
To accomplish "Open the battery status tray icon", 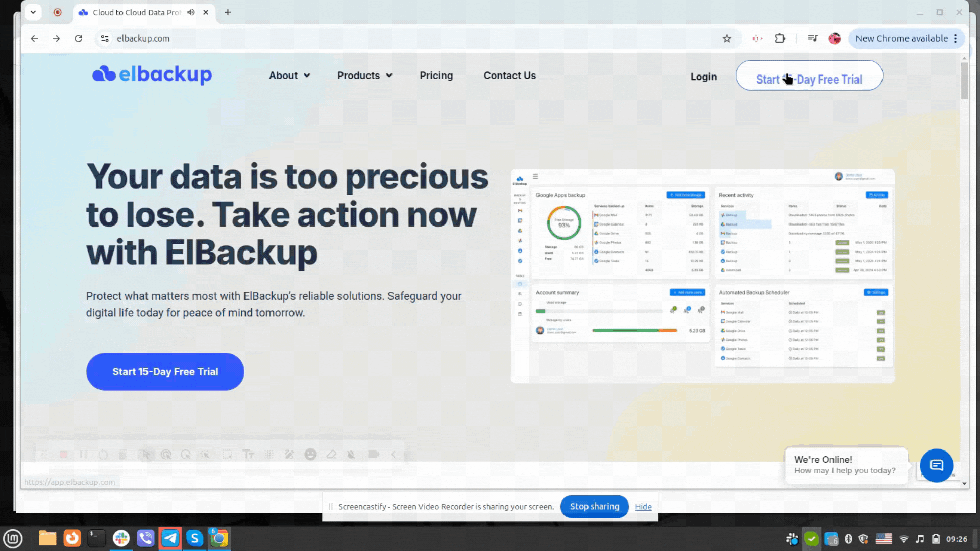I will pos(936,539).
